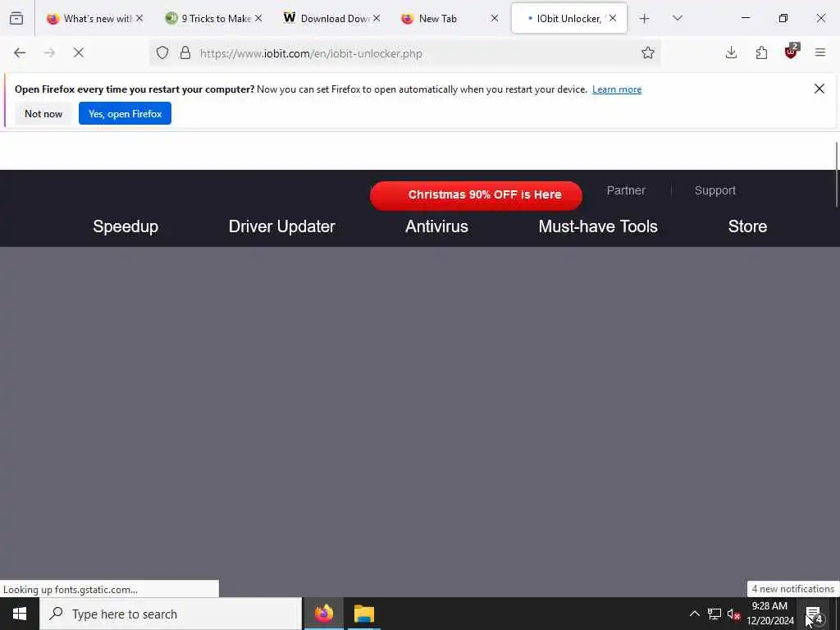Open the tracking protection shield icon
840x630 pixels.
(x=162, y=52)
